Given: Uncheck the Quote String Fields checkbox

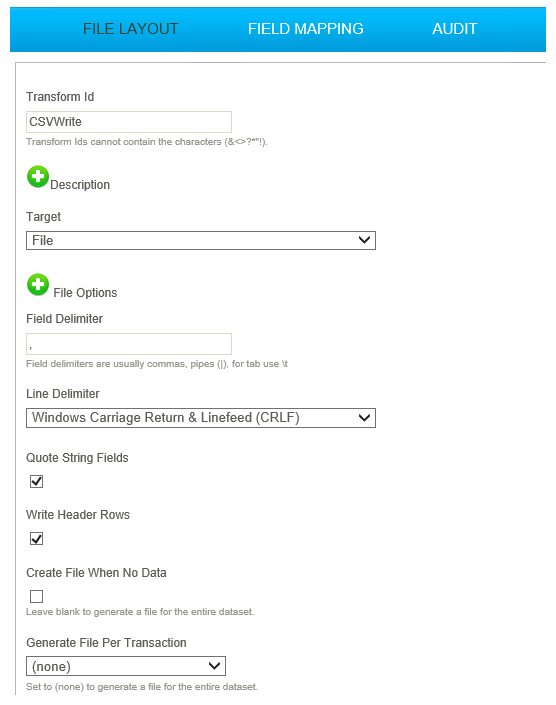Looking at the screenshot, I should click(36, 482).
